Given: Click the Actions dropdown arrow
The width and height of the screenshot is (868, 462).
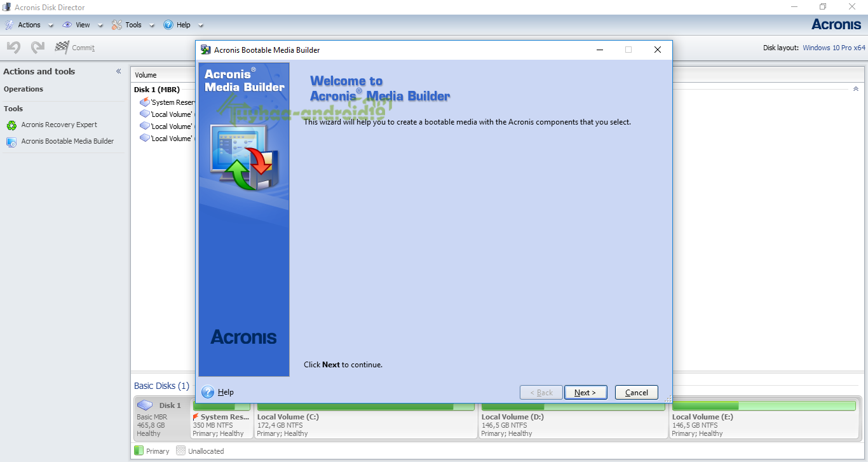Looking at the screenshot, I should click(51, 25).
